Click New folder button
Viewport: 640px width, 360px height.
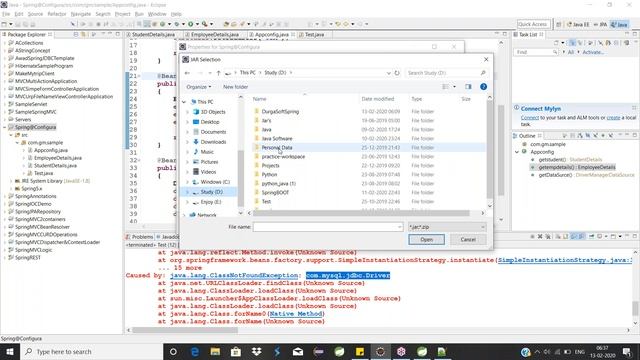pos(236,87)
